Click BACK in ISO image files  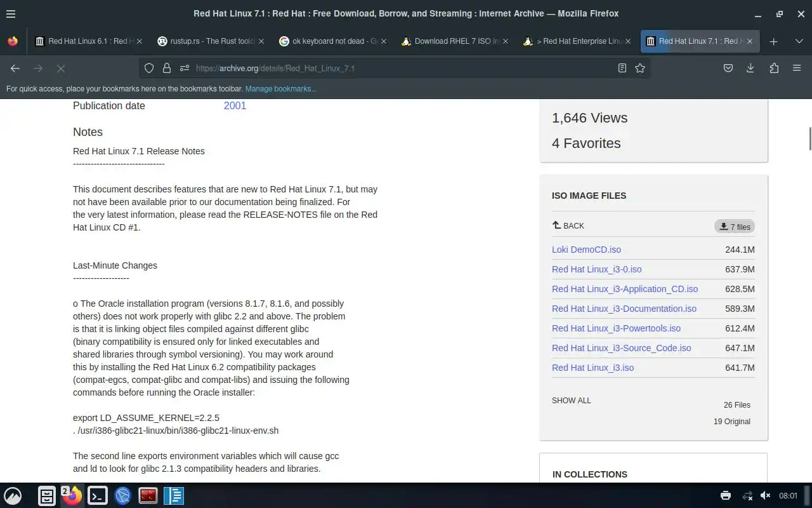(568, 226)
